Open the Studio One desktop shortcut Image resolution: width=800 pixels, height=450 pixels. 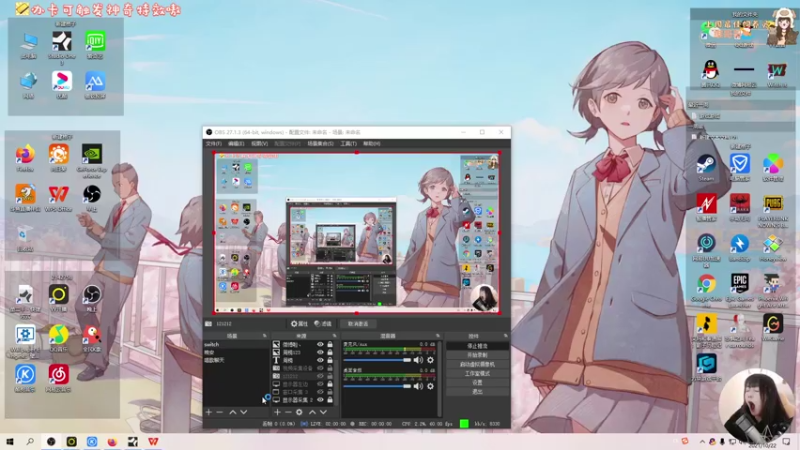(62, 48)
